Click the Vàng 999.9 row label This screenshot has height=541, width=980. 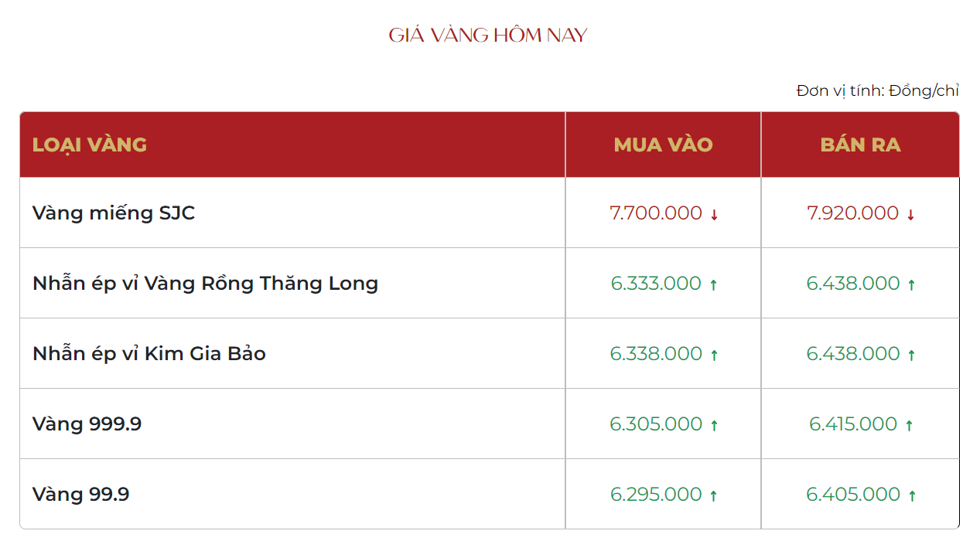pyautogui.click(x=87, y=424)
